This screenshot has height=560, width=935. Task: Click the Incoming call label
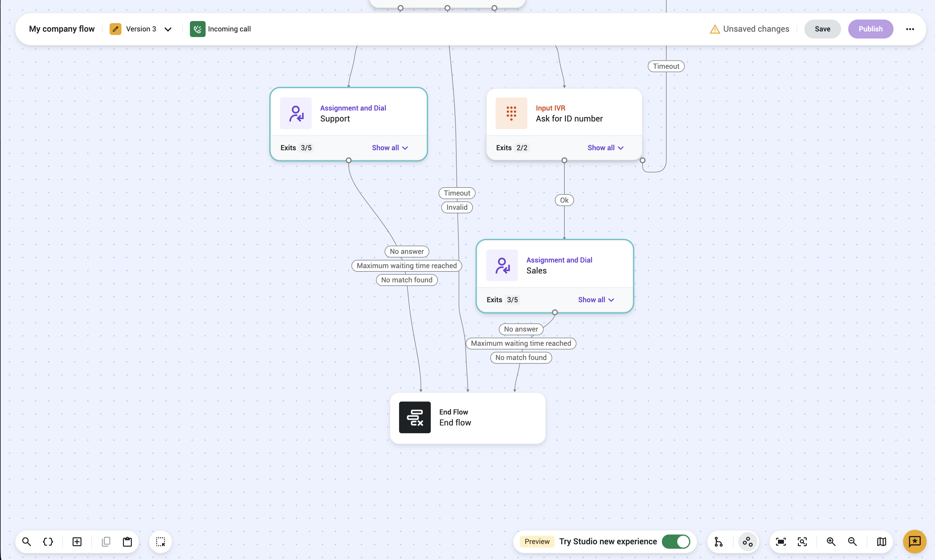(229, 29)
